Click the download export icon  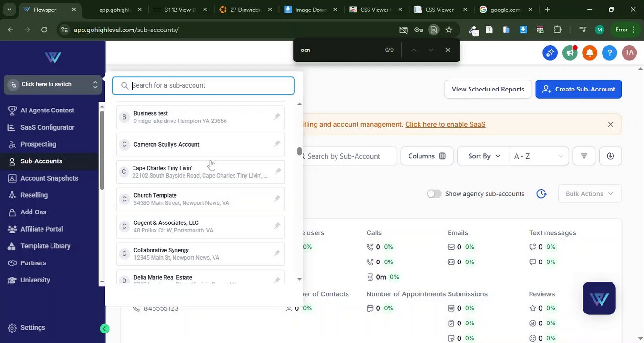[x=611, y=156]
